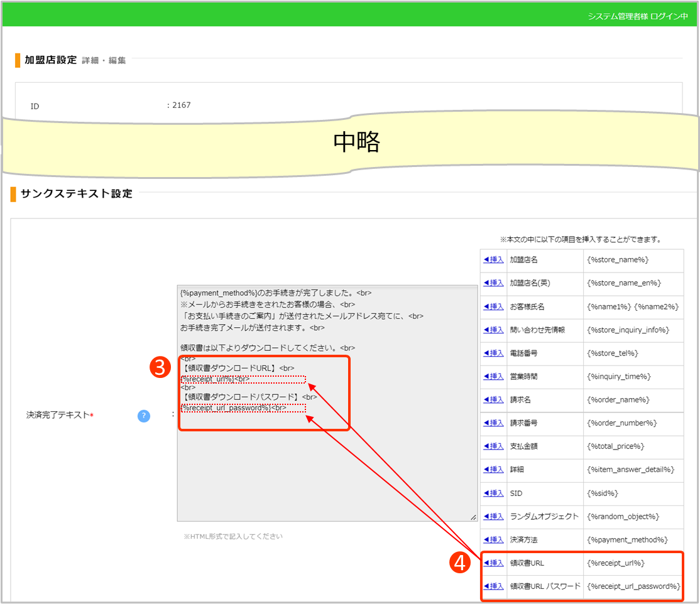Screen dimensions: 700x604
Task: Insert the 領収書URL receipt variable
Action: 493,563
